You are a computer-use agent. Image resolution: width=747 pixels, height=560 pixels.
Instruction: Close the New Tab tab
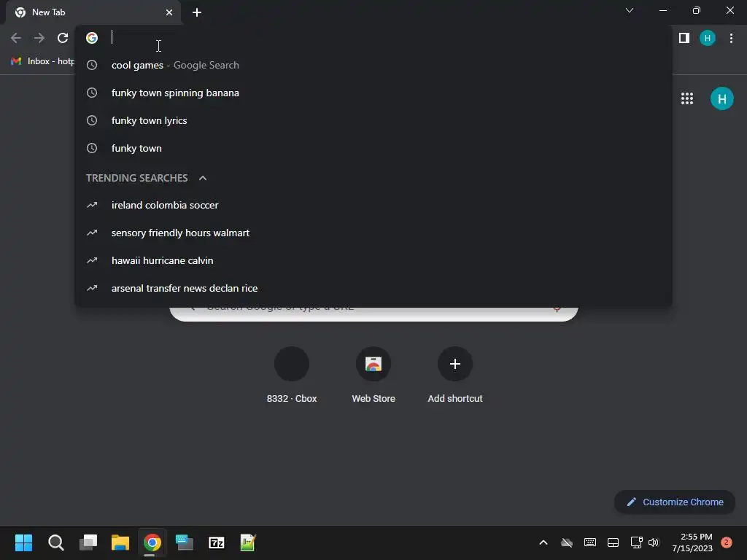click(169, 12)
